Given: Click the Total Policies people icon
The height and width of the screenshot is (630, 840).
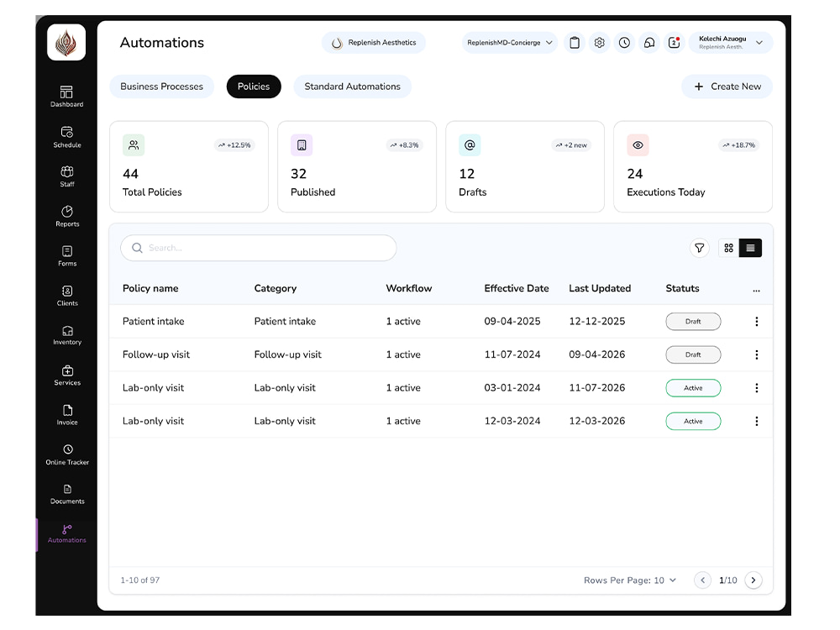Looking at the screenshot, I should (134, 145).
